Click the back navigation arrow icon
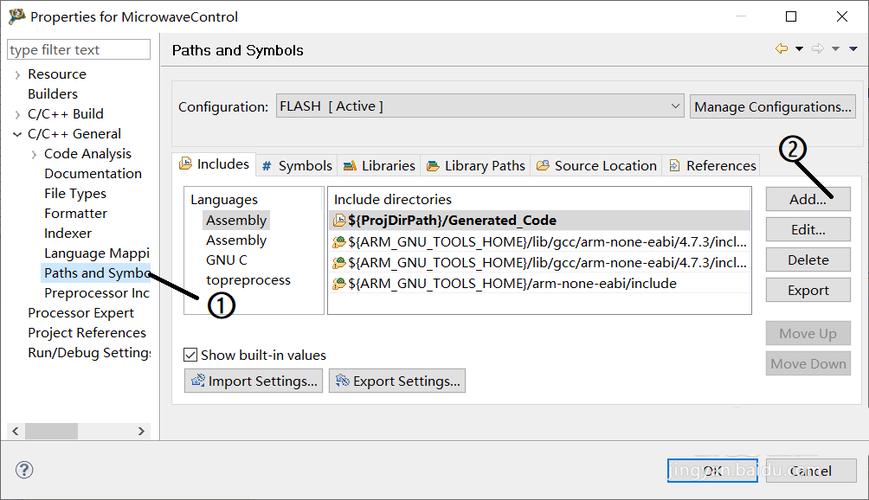 tap(782, 49)
